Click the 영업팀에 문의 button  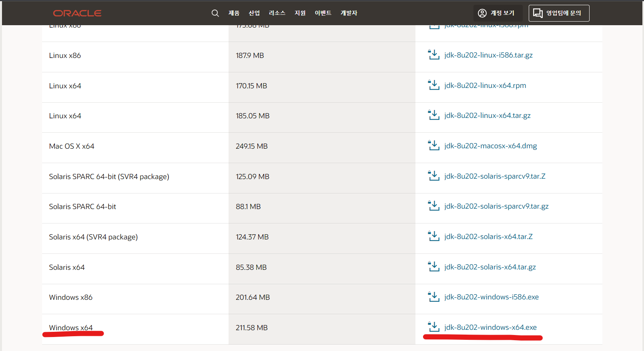(x=559, y=13)
